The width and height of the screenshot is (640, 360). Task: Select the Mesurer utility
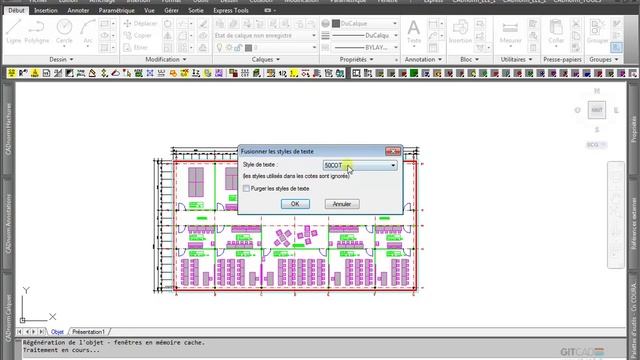click(510, 33)
